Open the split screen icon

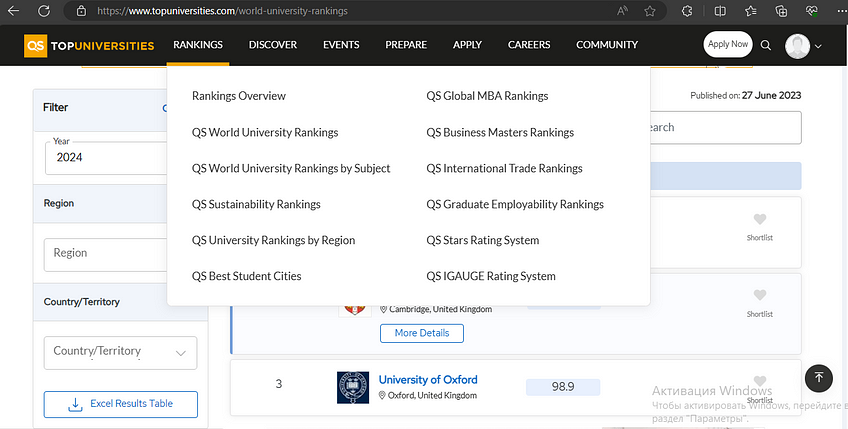pyautogui.click(x=720, y=11)
